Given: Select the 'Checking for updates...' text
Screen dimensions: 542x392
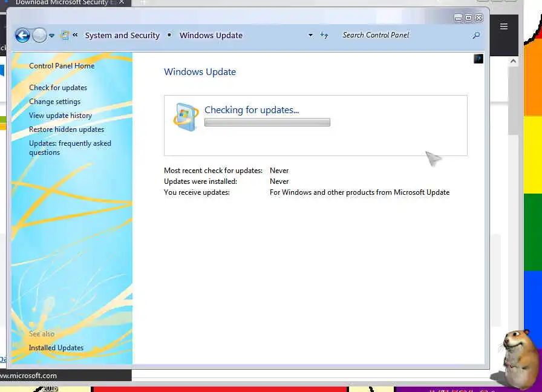Looking at the screenshot, I should 252,110.
